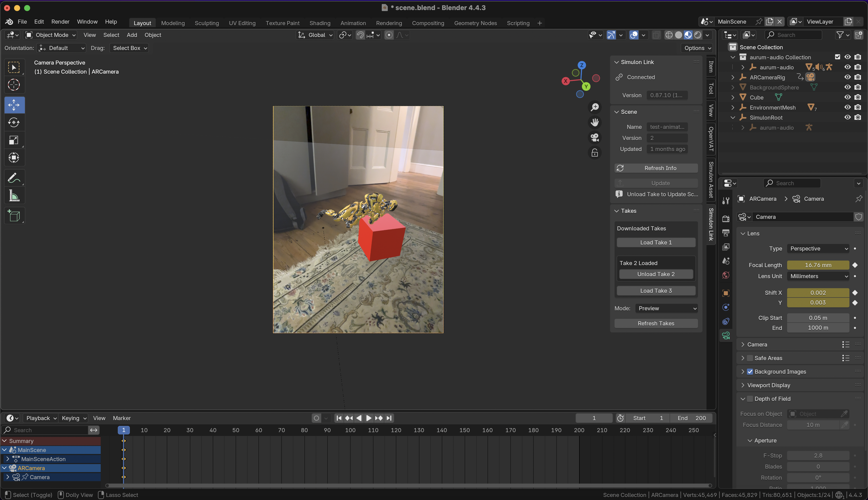
Task: Uncheck the Background Images checkbox
Action: (750, 372)
